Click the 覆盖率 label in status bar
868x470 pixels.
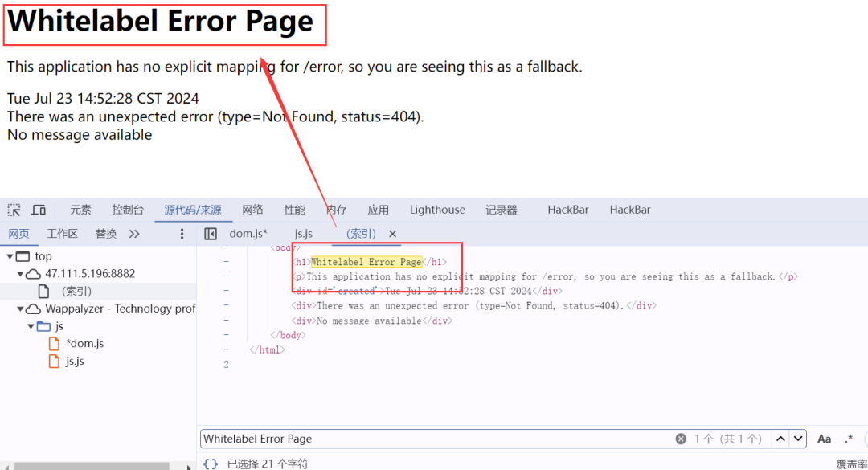click(851, 464)
